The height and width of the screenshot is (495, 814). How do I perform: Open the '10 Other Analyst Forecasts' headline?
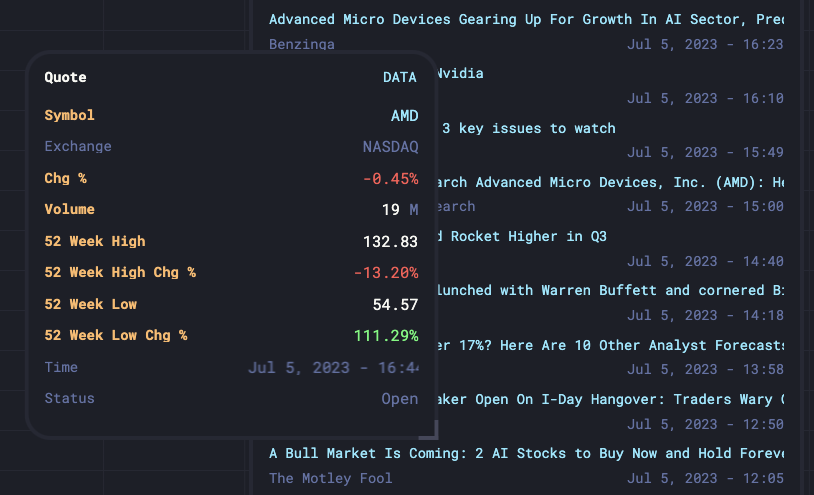(610, 345)
